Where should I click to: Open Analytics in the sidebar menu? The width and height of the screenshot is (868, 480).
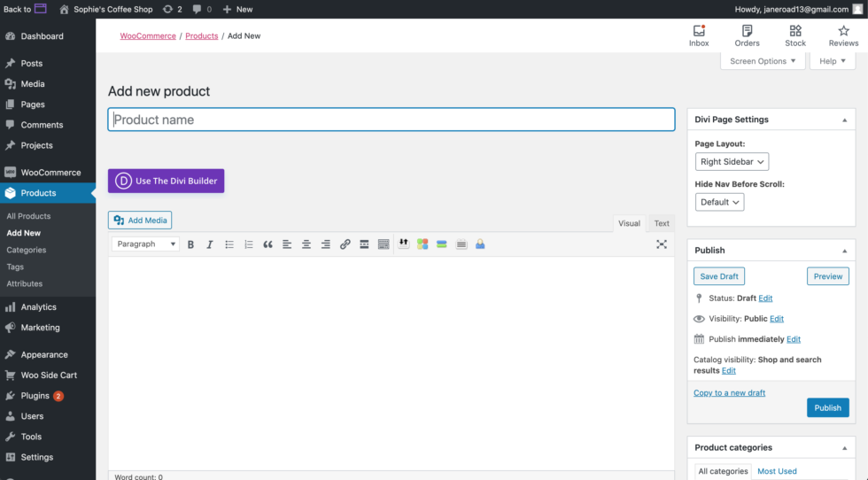point(38,307)
